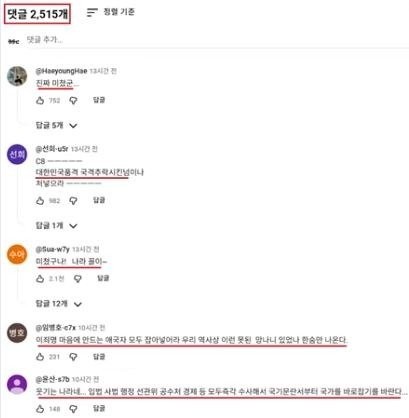Like the @용산-s7b comment

tap(40, 409)
